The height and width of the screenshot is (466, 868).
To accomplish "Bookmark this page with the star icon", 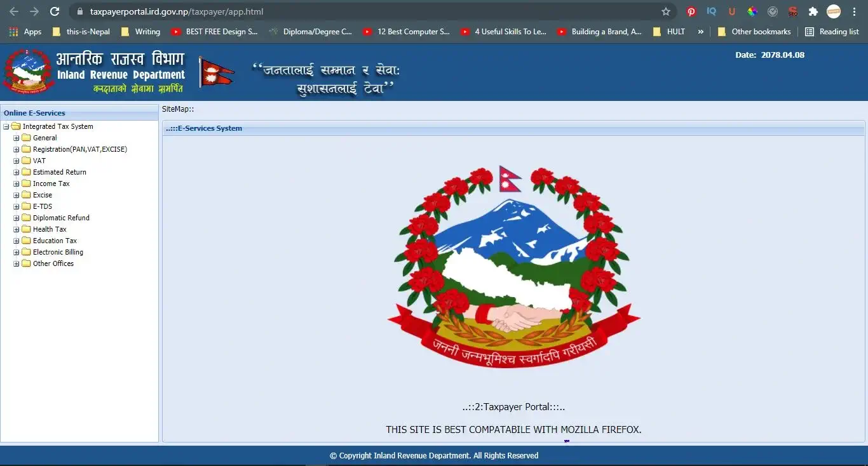I will (666, 11).
